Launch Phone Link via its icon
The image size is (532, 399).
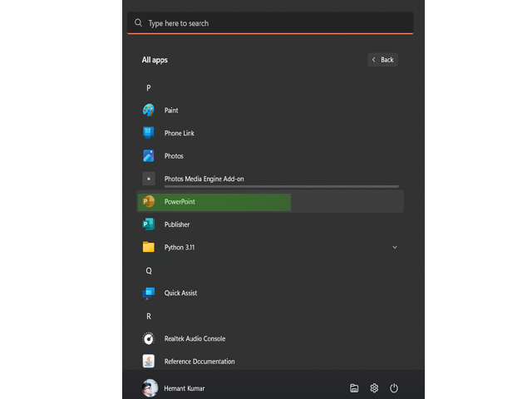[148, 133]
